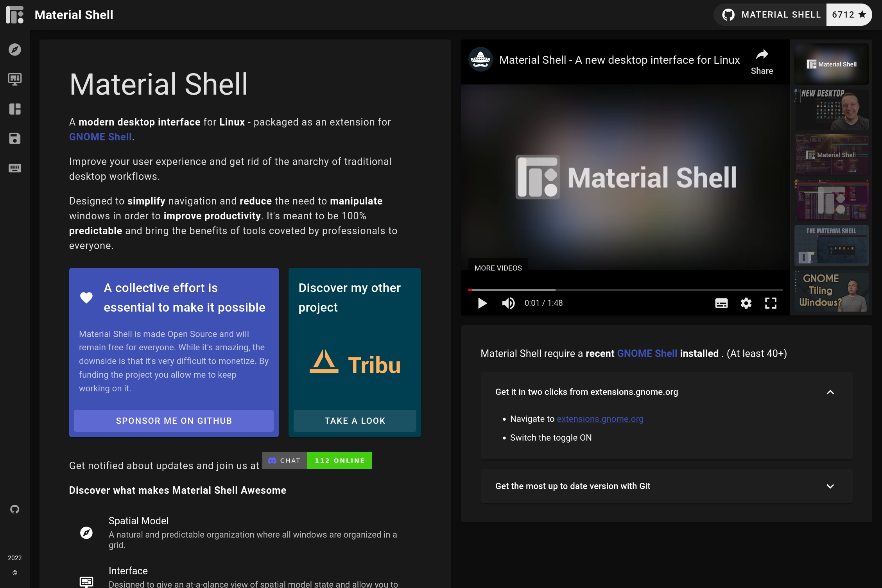Toggle video fullscreen mode
882x588 pixels.
771,303
